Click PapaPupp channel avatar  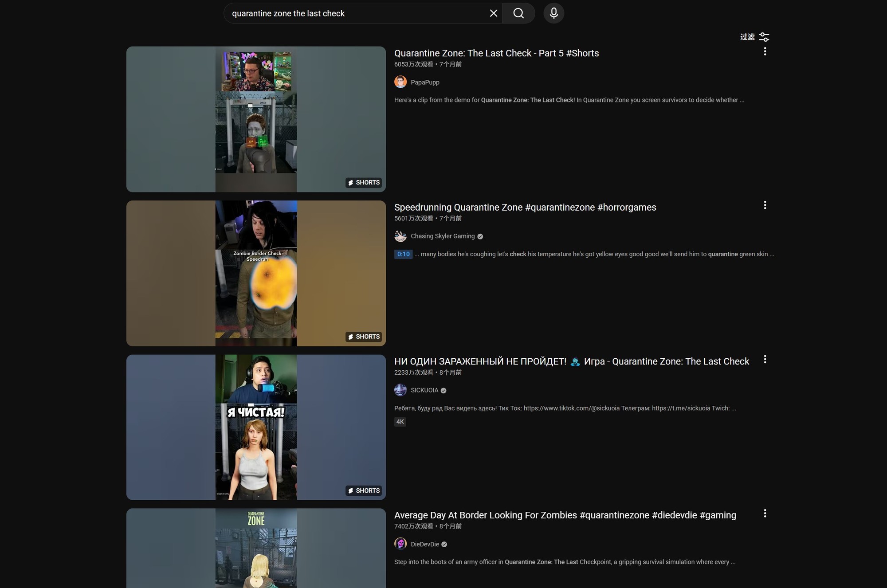click(400, 82)
